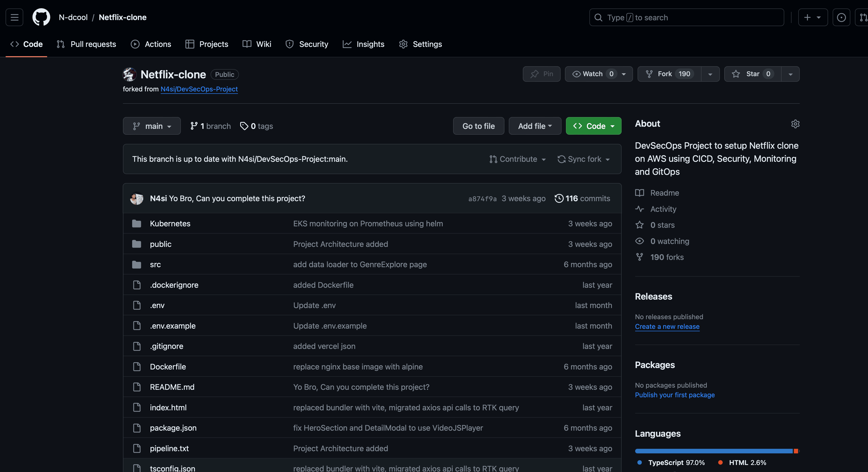Viewport: 868px width, 472px height.
Task: Open the .gitignore file
Action: 167,346
